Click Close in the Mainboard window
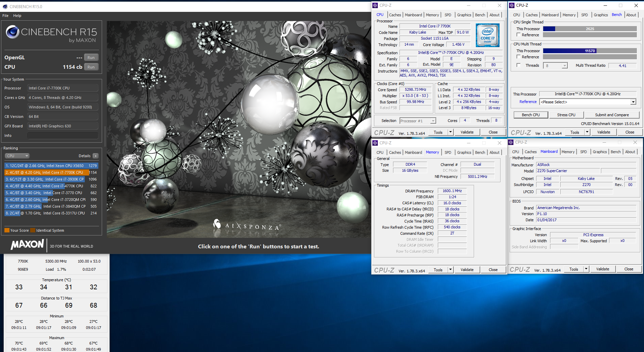Image resolution: width=644 pixels, height=352 pixels. (629, 269)
